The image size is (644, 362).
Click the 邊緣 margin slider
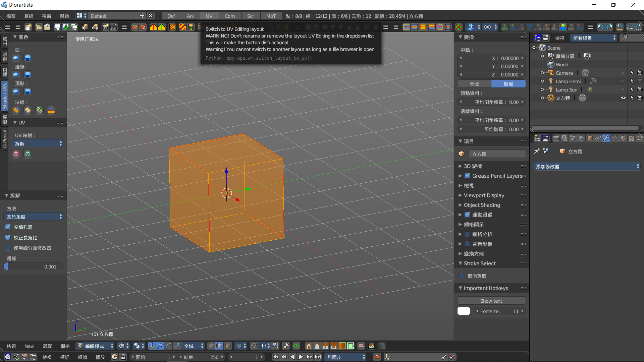click(33, 266)
